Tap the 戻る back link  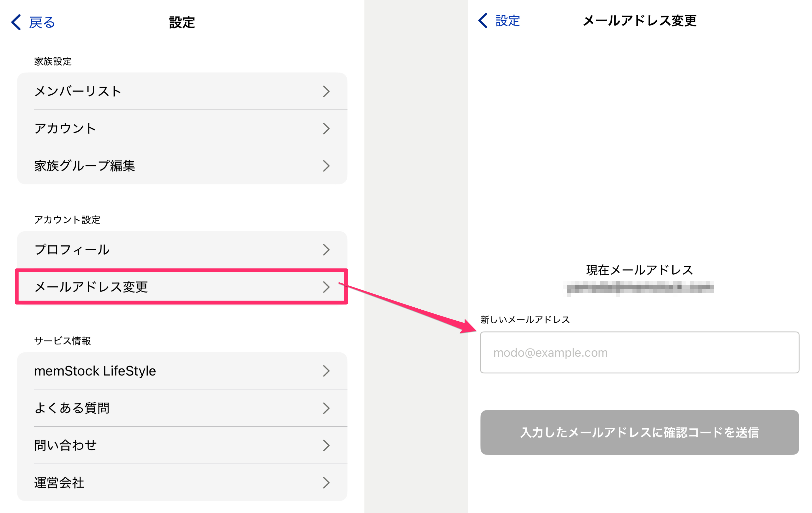coord(42,22)
